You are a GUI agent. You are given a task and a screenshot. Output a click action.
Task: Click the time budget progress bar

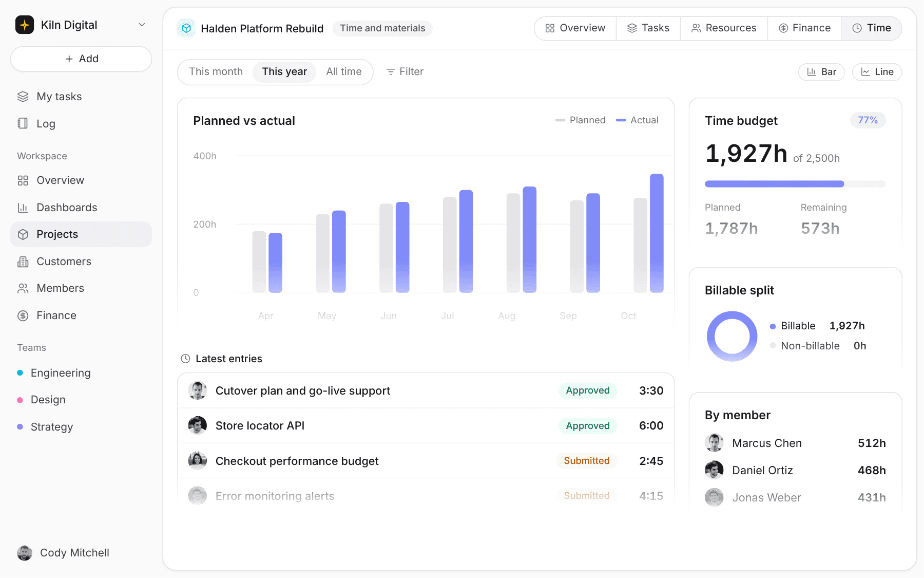[795, 184]
